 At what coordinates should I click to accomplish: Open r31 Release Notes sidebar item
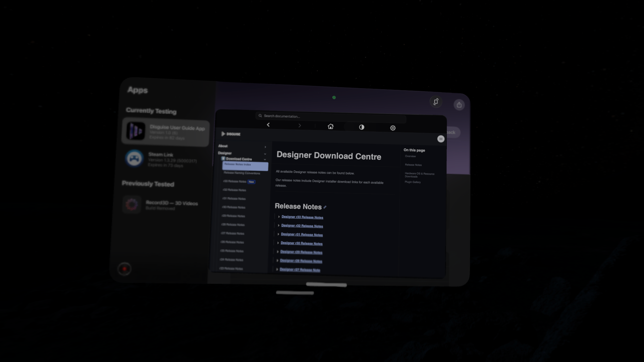click(234, 199)
